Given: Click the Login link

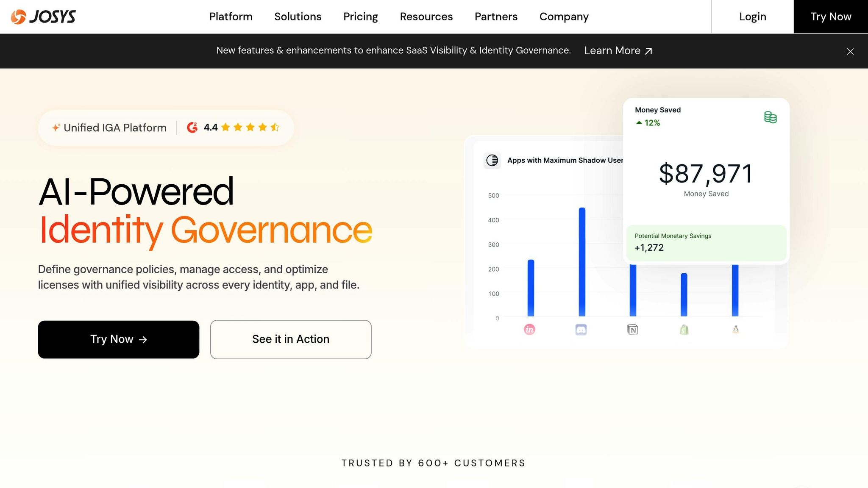Looking at the screenshot, I should 752,17.
